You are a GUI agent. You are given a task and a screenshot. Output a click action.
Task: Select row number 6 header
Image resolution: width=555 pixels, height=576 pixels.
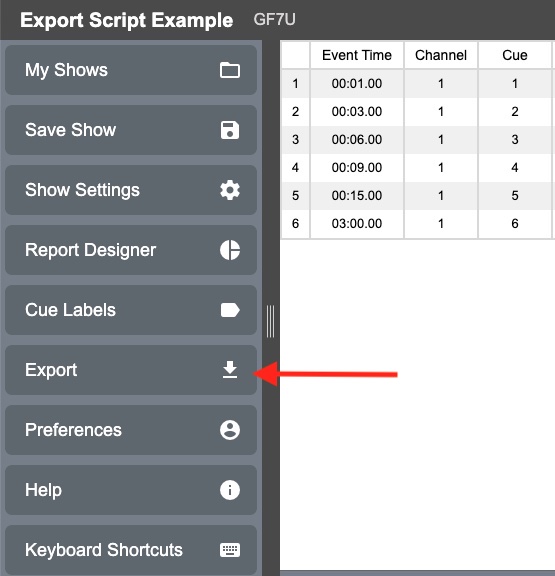(295, 223)
